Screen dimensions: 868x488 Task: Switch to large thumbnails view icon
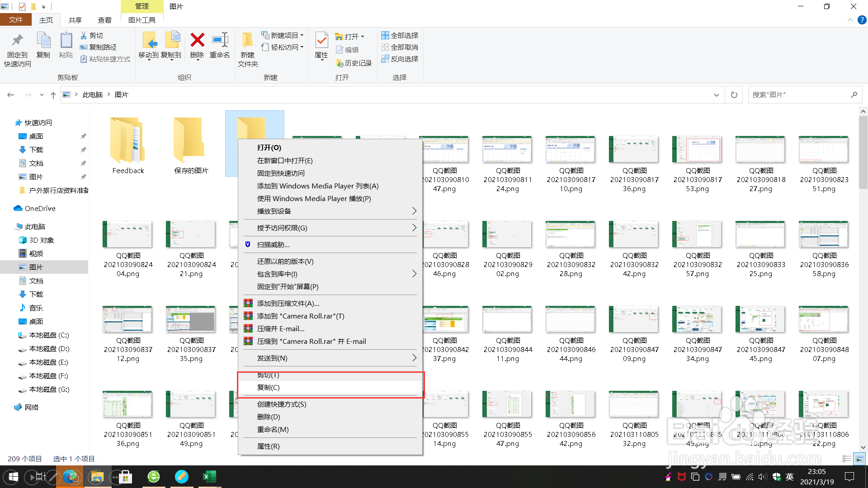click(859, 459)
